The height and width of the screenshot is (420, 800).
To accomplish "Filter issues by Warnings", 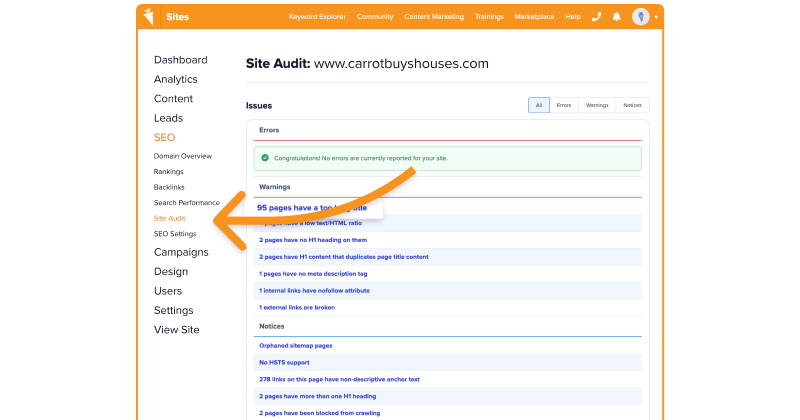I will click(597, 105).
